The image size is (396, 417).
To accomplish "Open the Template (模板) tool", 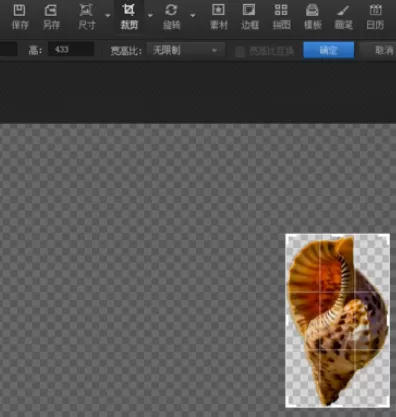I will coord(312,17).
